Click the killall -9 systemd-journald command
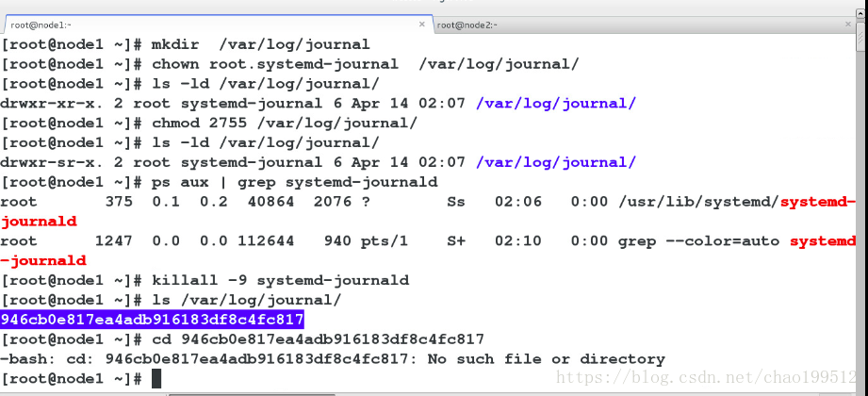868x396 pixels. pos(281,280)
